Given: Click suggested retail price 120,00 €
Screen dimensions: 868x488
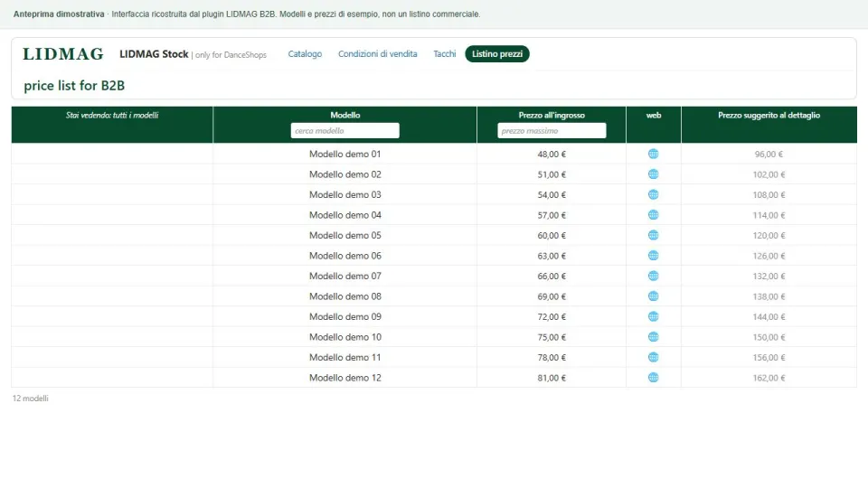Looking at the screenshot, I should tap(769, 236).
